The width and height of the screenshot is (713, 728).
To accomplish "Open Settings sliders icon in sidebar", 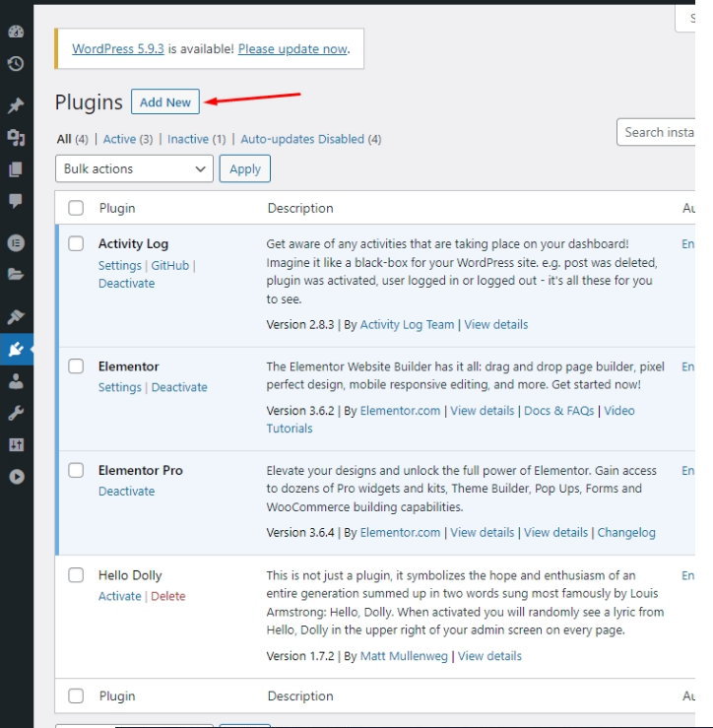I will [x=16, y=445].
